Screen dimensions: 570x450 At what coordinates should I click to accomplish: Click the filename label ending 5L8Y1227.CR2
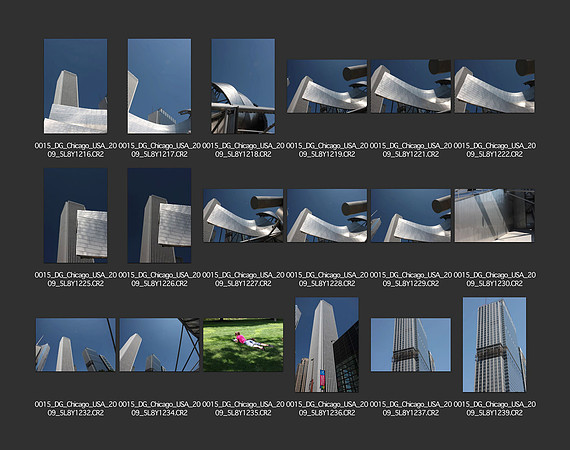(x=243, y=279)
